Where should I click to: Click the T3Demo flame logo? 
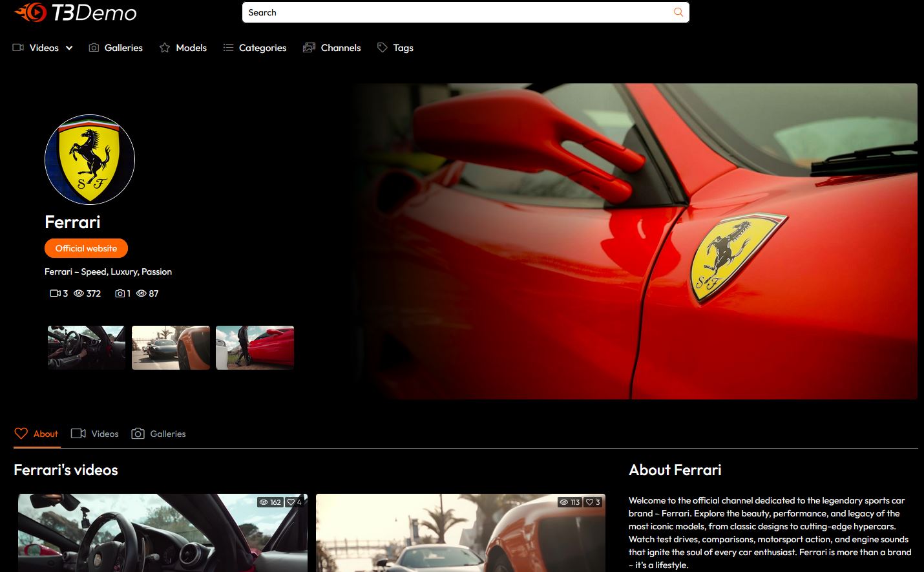(30, 12)
